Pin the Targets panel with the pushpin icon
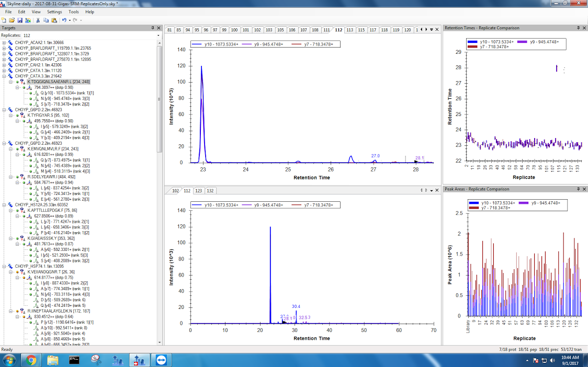The width and height of the screenshot is (588, 367). coord(153,28)
